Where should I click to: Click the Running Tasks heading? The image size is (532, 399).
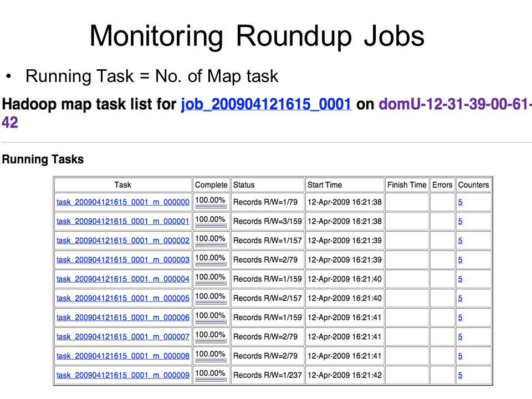[x=43, y=160]
